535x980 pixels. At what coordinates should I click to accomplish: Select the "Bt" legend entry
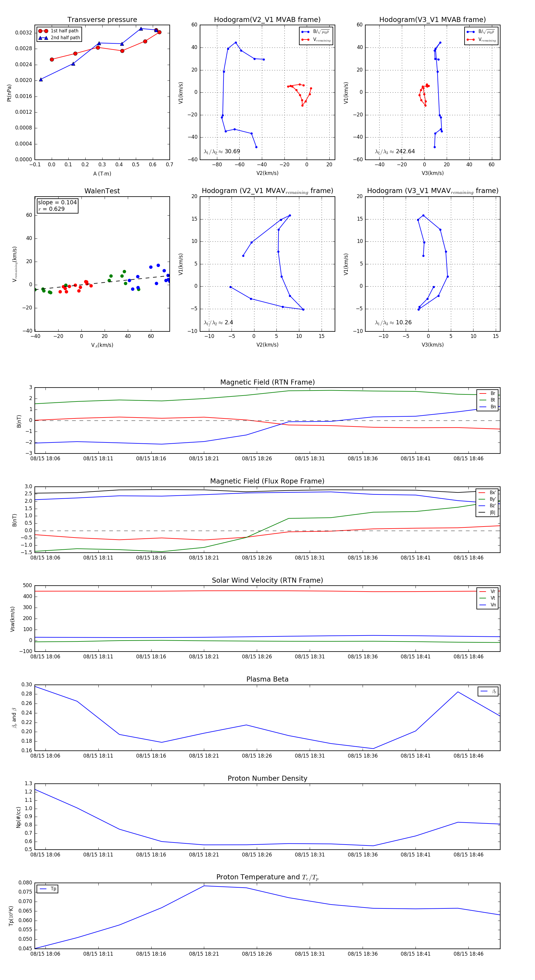click(x=487, y=400)
